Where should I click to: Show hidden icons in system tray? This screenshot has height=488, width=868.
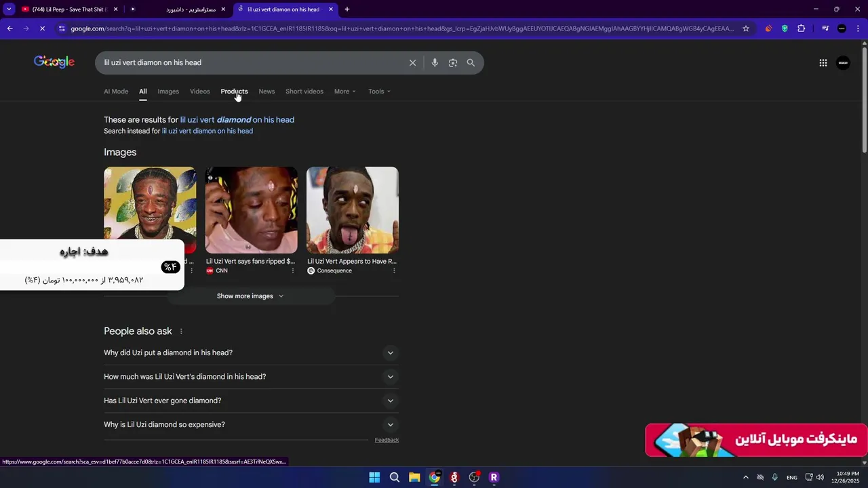(745, 477)
